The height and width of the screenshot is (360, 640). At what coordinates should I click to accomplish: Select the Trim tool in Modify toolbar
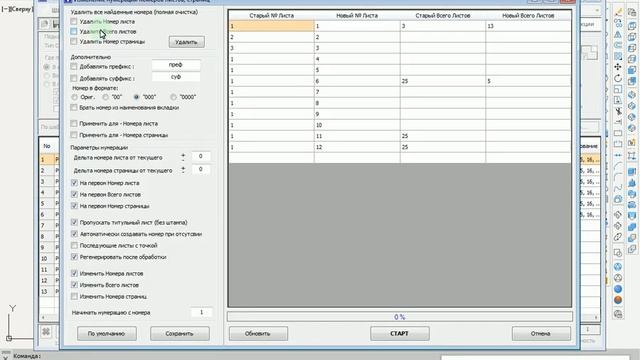coord(618,111)
